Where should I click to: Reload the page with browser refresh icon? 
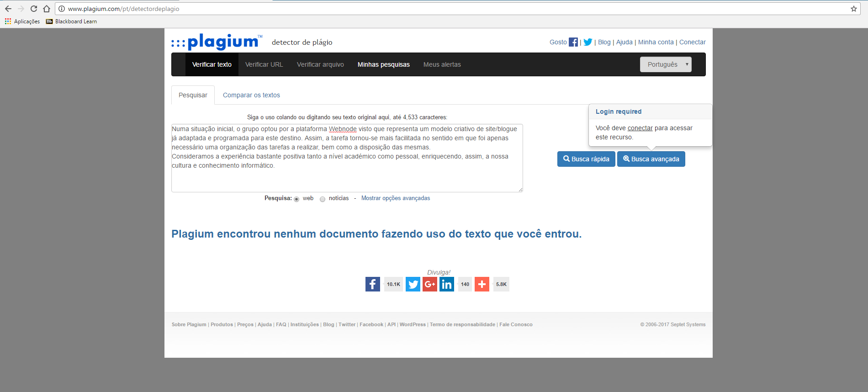click(34, 9)
